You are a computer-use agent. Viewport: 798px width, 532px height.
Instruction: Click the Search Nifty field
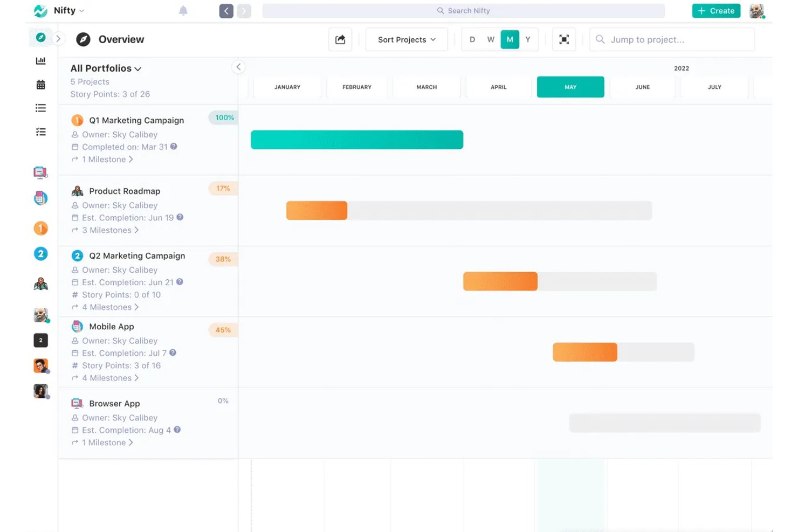pyautogui.click(x=464, y=11)
